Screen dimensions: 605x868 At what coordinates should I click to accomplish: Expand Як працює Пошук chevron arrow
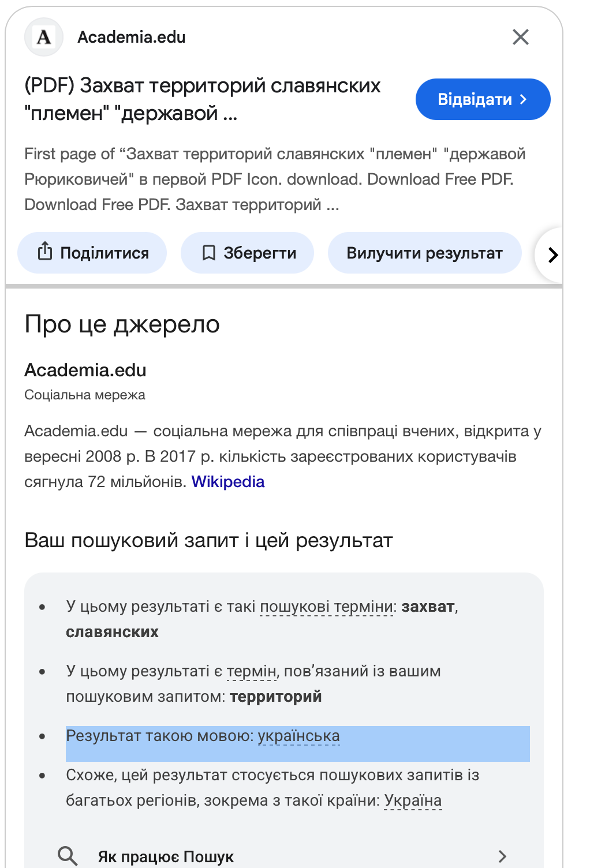pos(502,856)
